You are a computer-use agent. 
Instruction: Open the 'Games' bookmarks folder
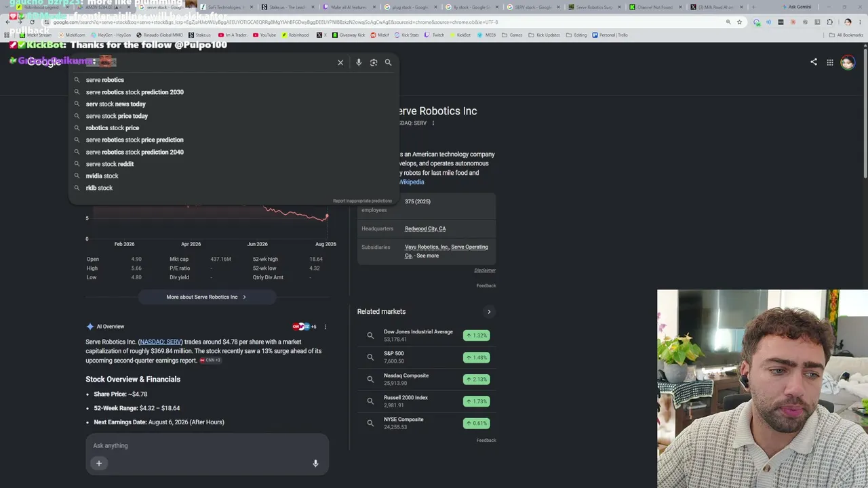513,35
